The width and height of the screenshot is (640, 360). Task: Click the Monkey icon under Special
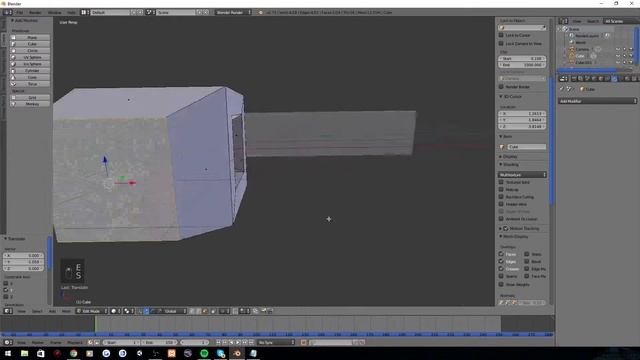coord(13,104)
